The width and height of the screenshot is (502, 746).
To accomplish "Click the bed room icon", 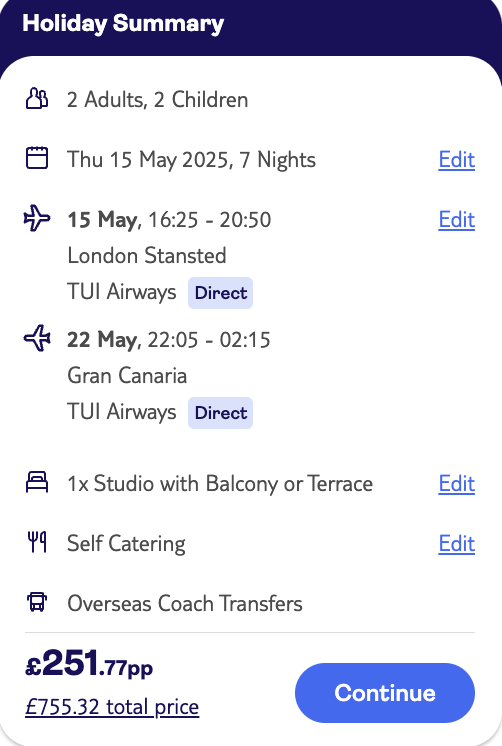I will click(x=37, y=482).
